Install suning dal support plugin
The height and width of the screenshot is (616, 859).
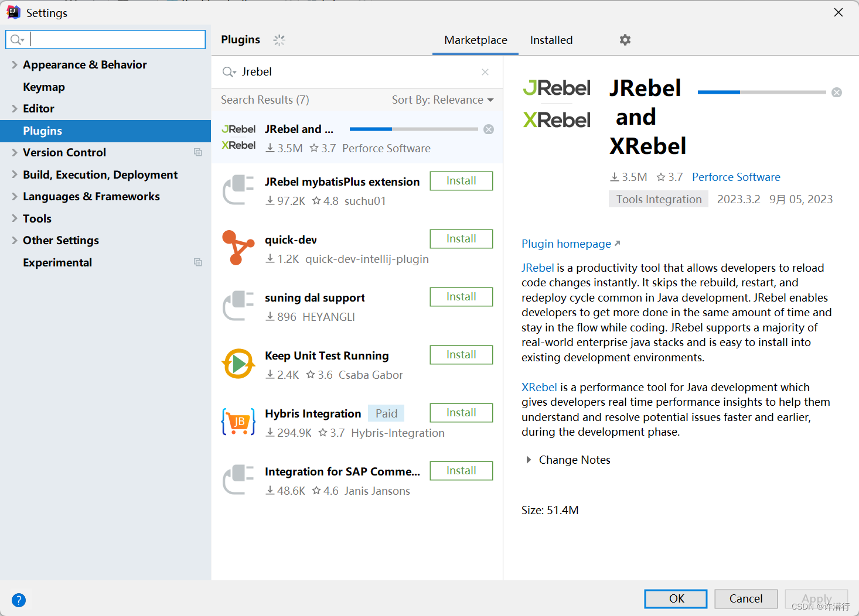(x=461, y=297)
